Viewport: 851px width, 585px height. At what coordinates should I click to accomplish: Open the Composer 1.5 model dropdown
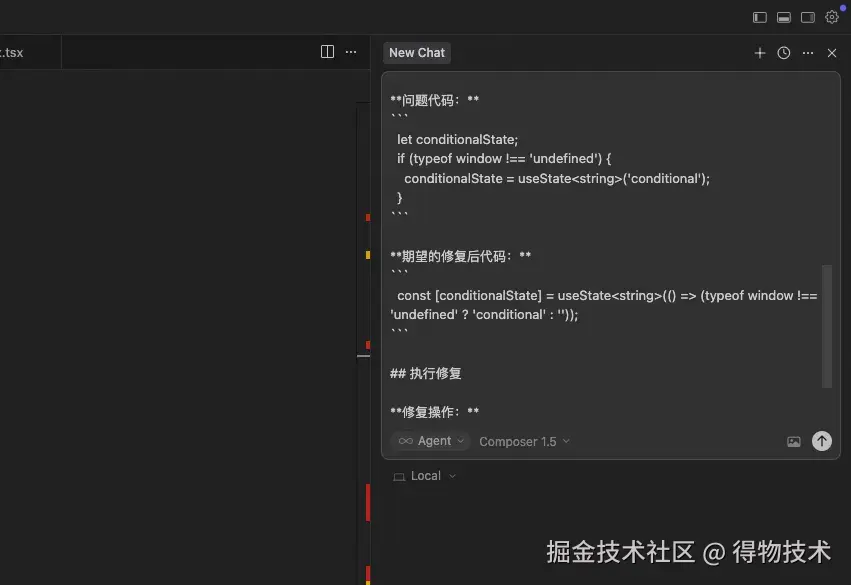tap(524, 442)
